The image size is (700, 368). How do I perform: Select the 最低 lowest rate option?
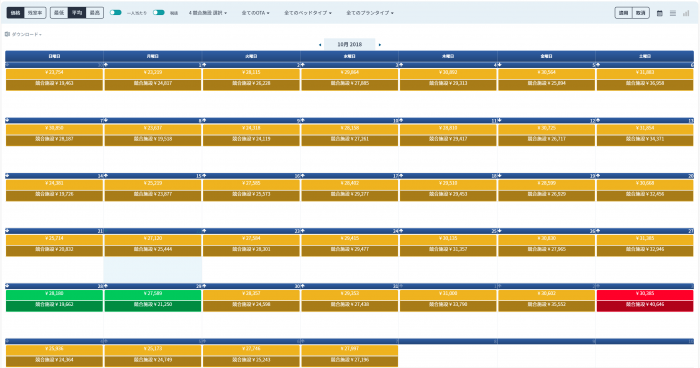[59, 13]
